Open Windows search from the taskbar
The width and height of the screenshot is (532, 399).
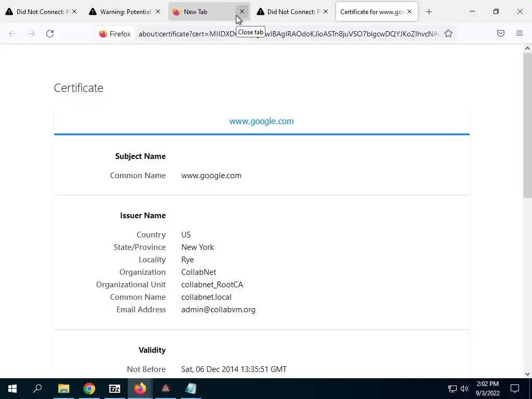(37, 389)
